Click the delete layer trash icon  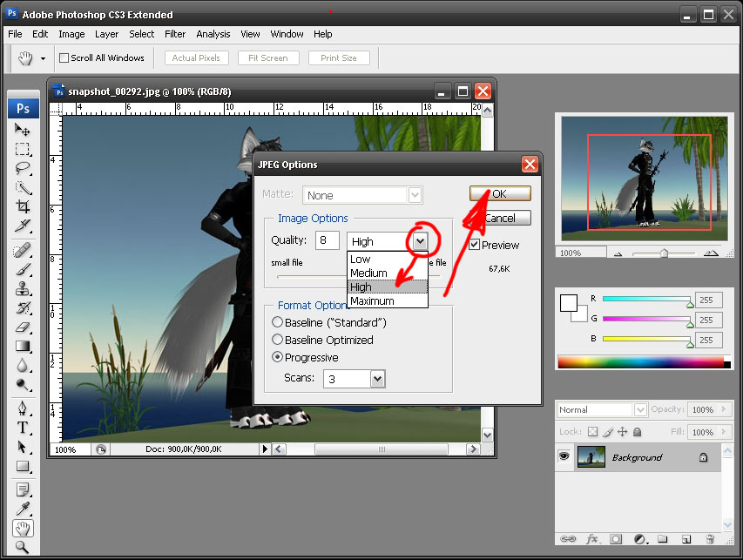(709, 540)
